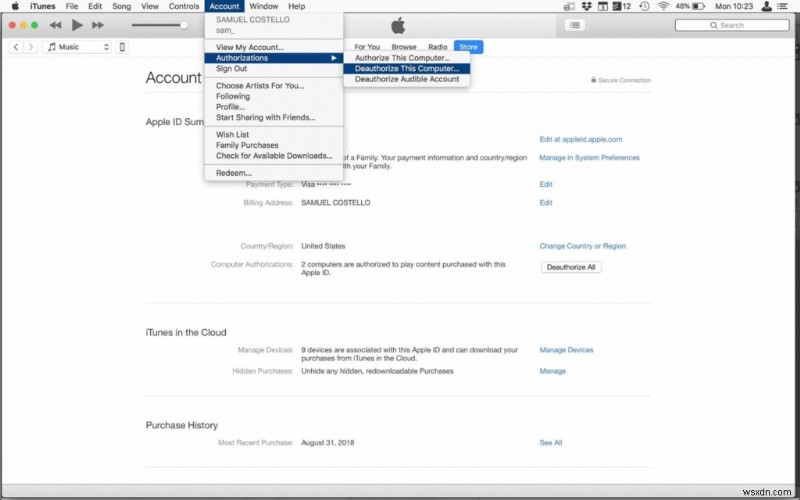Click the iPhone device icon

pyautogui.click(x=122, y=47)
